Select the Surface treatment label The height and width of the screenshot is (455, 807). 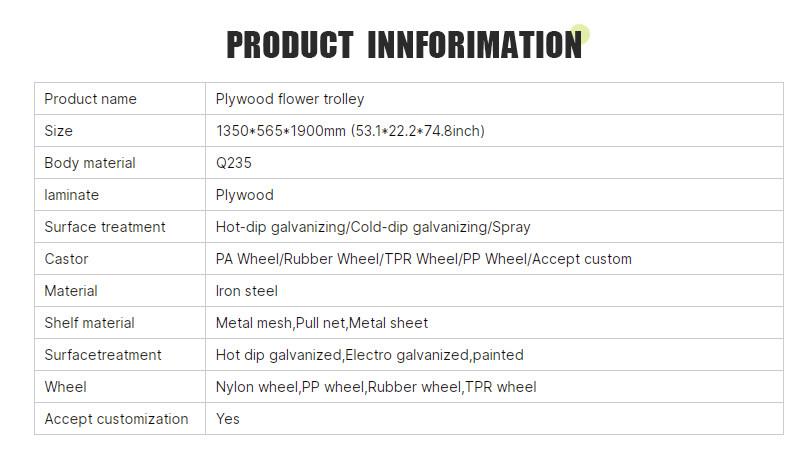(x=104, y=227)
